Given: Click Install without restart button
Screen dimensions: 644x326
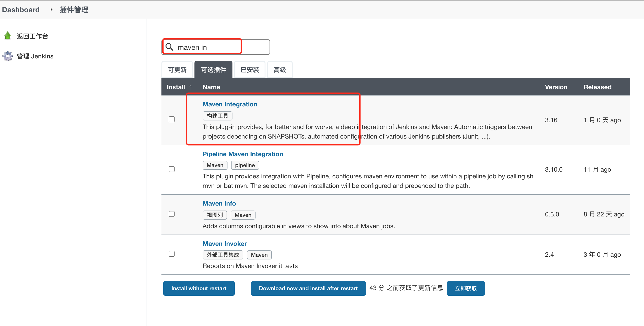Looking at the screenshot, I should [x=199, y=288].
